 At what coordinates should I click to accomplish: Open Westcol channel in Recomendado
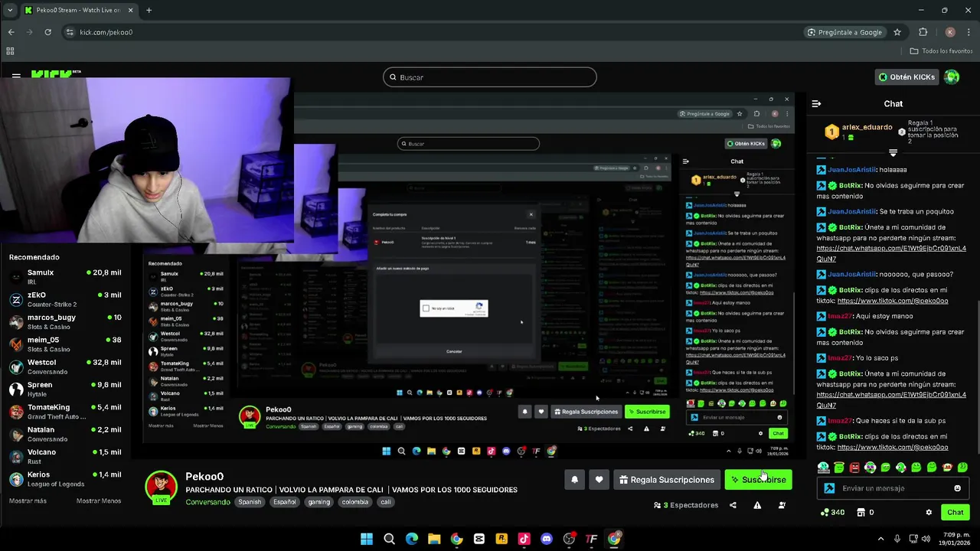(65, 367)
